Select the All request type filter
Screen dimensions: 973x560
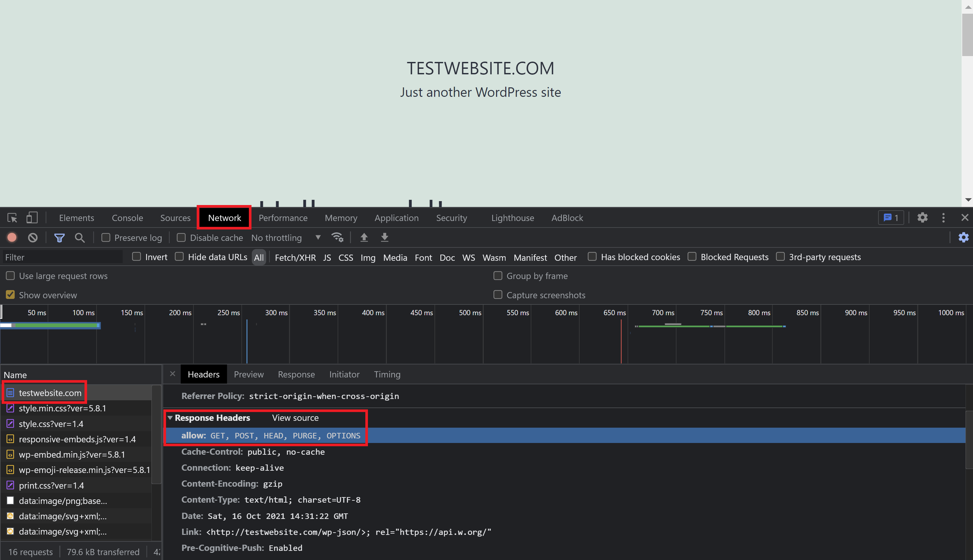(x=259, y=257)
